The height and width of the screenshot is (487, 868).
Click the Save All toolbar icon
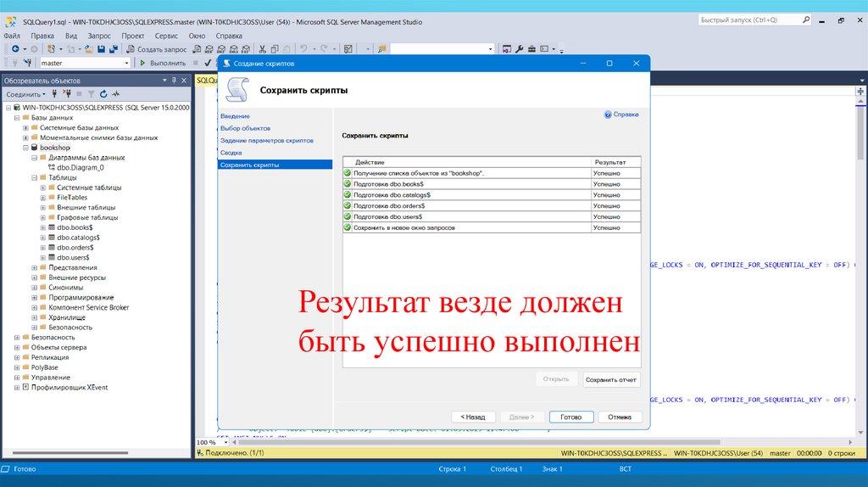[x=114, y=49]
